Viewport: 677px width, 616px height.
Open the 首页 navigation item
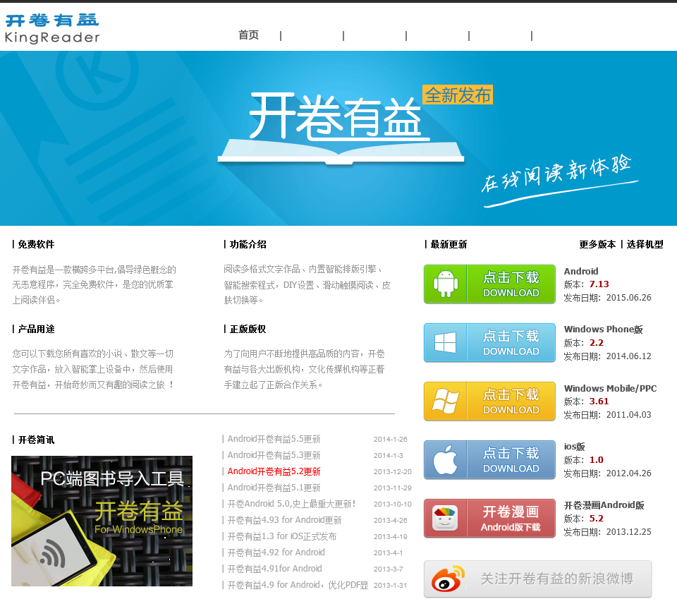[249, 35]
